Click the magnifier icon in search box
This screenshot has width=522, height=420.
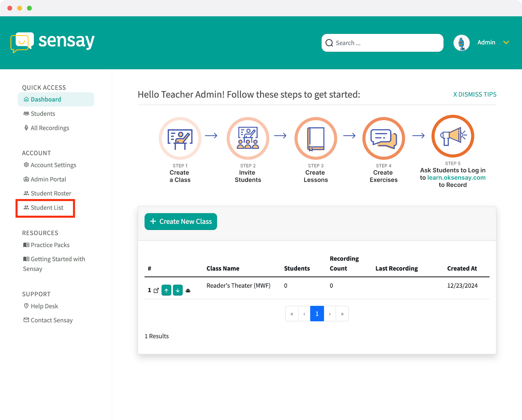click(329, 43)
